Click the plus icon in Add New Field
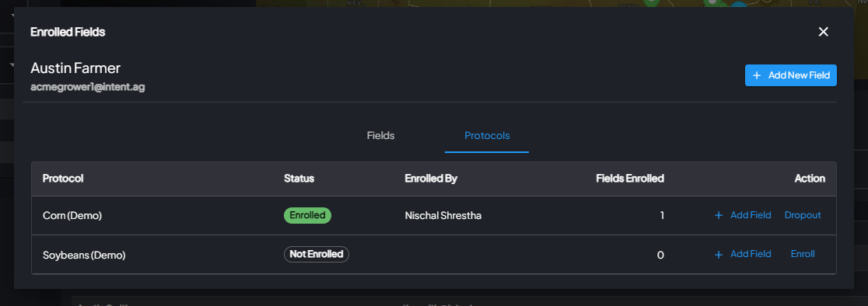The width and height of the screenshot is (868, 306). [x=757, y=75]
